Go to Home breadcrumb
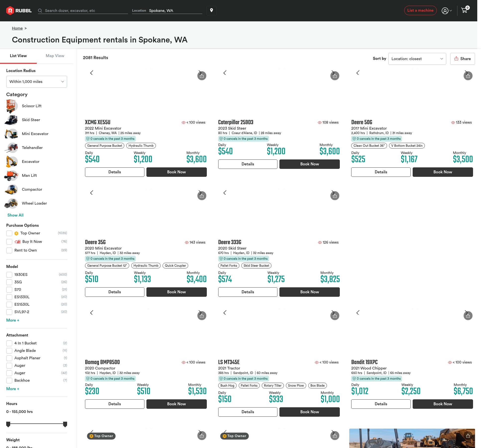The width and height of the screenshot is (481, 448). point(17,28)
